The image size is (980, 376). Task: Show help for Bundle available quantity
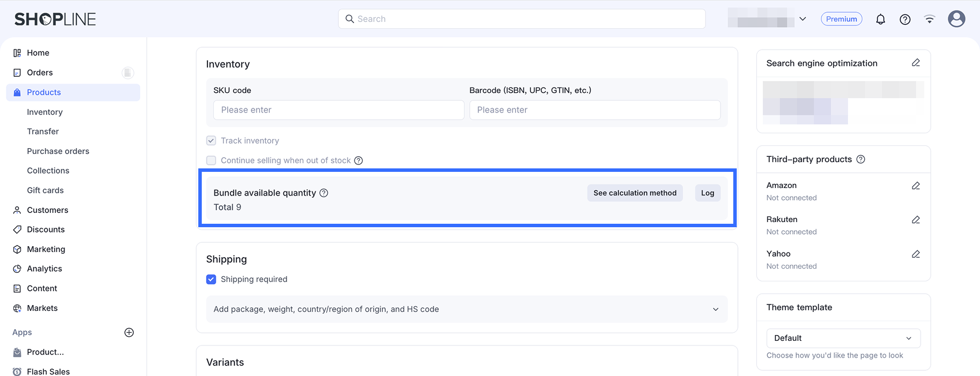324,193
